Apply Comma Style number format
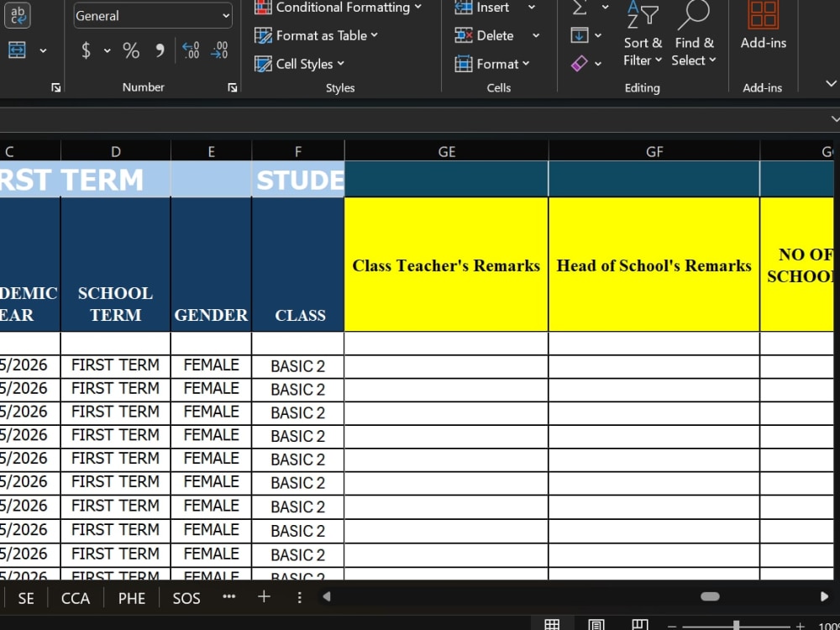840x630 pixels. (160, 50)
